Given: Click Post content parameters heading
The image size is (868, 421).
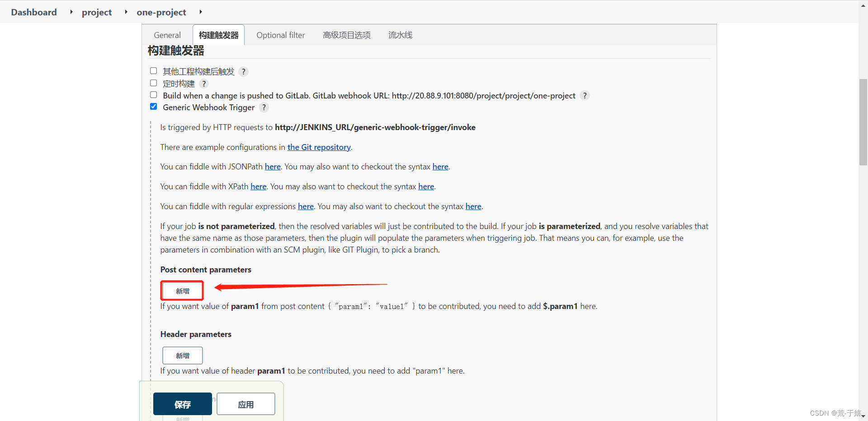Looking at the screenshot, I should (206, 270).
